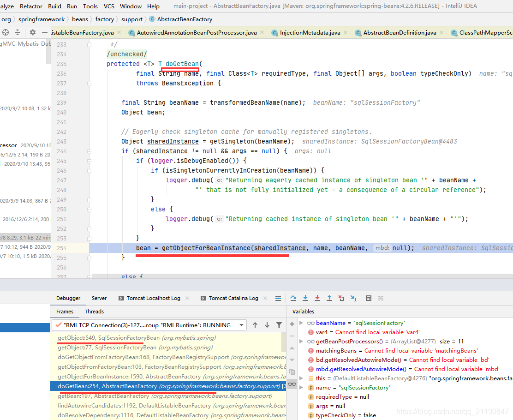Click the Step Over debugger icon

point(293,298)
